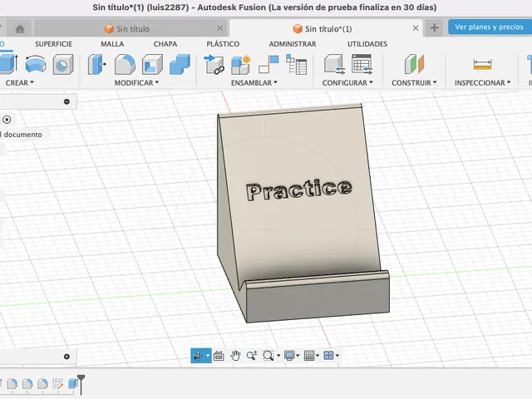Switch to the SUPERFICIE tab
Screen dimensions: 532x399
click(x=53, y=44)
